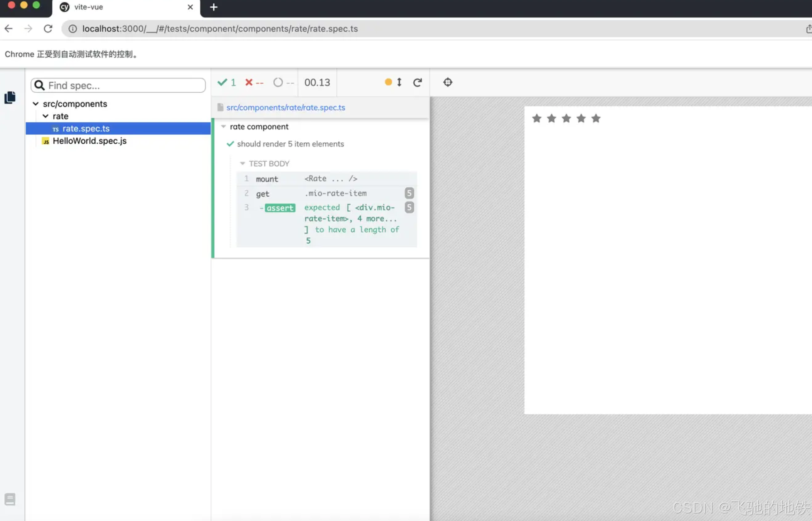Click the assert command log entry
Viewport: 812px width, 521px height.
280,208
